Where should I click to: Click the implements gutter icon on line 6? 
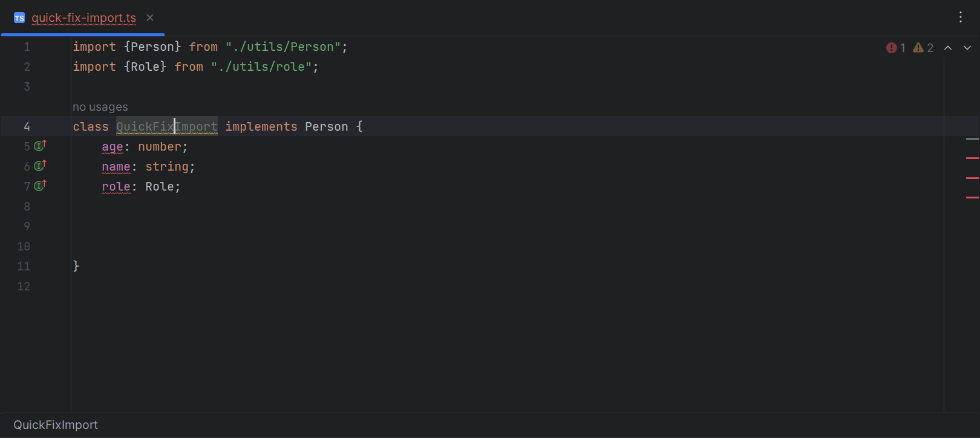(x=40, y=166)
